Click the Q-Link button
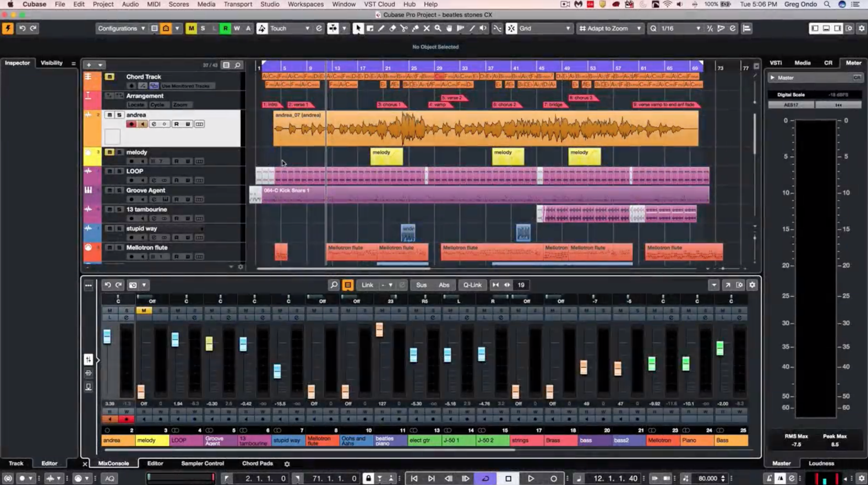This screenshot has width=868, height=485. 472,285
